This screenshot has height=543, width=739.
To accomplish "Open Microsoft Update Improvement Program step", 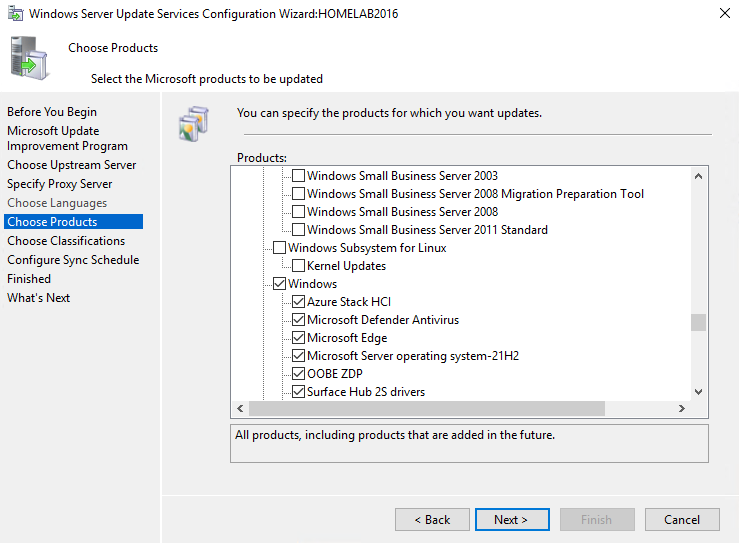I will point(67,138).
